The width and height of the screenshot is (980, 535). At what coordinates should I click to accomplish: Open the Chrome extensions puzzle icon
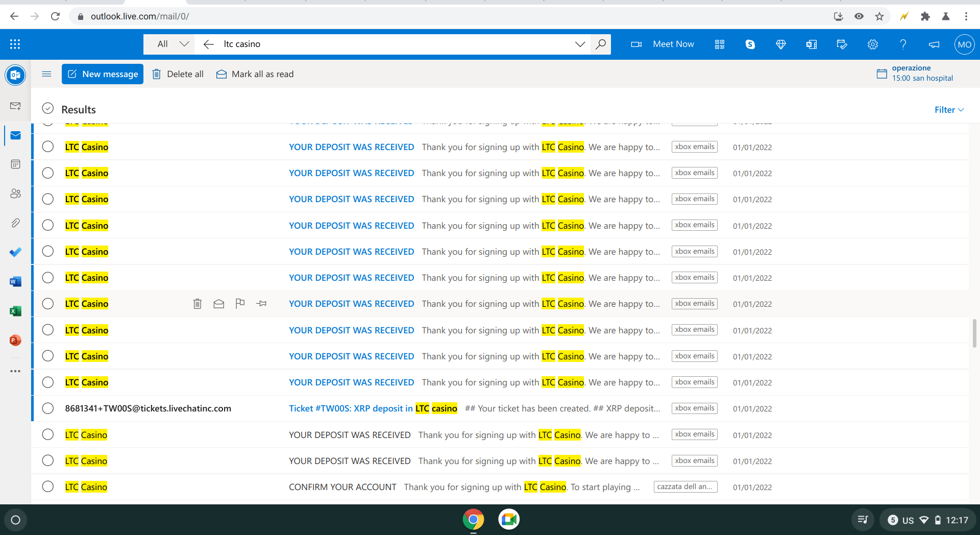click(x=925, y=16)
